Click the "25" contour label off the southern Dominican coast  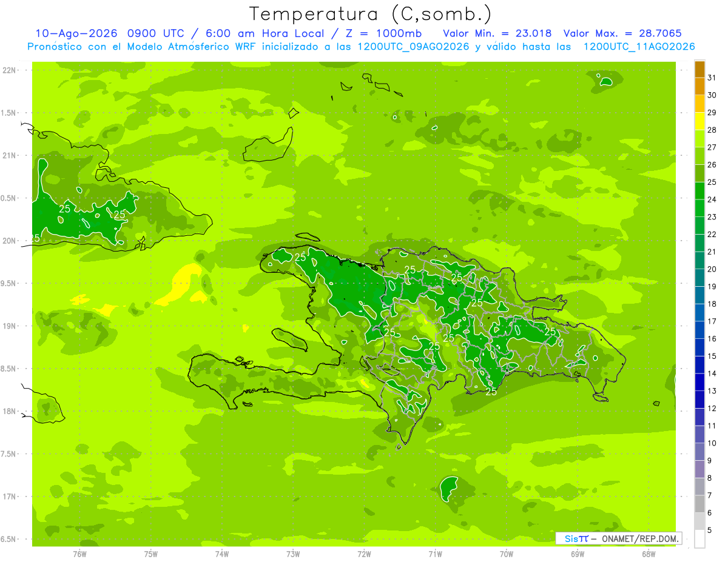[491, 392]
